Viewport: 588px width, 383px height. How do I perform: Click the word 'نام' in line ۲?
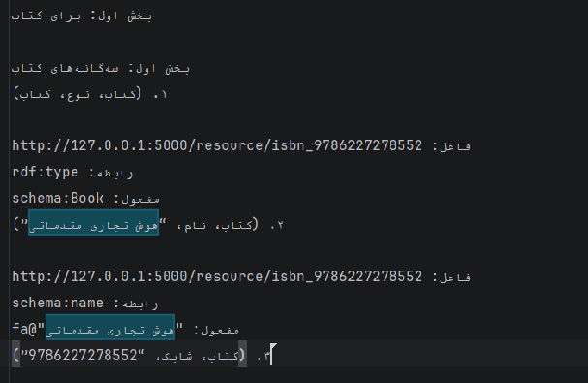coord(195,225)
